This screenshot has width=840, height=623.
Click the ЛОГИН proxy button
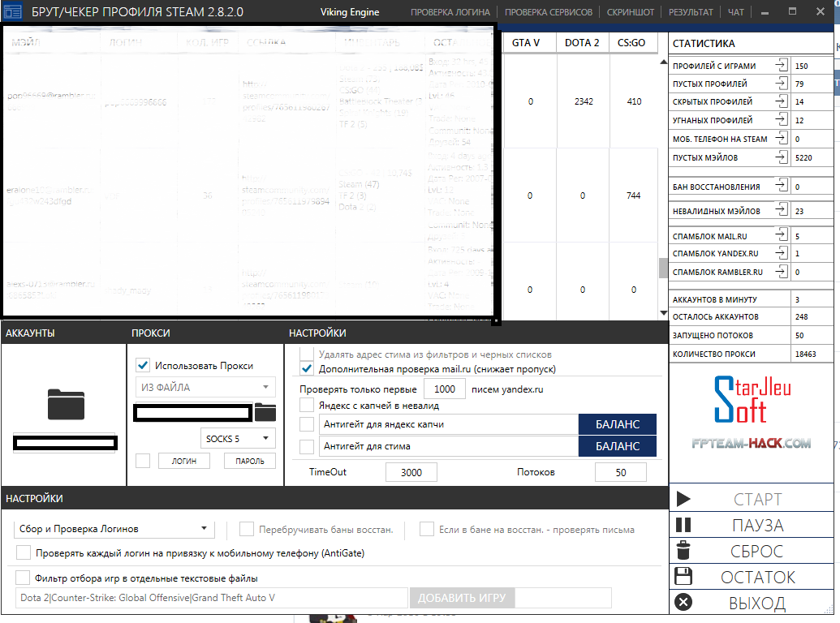[x=183, y=461]
